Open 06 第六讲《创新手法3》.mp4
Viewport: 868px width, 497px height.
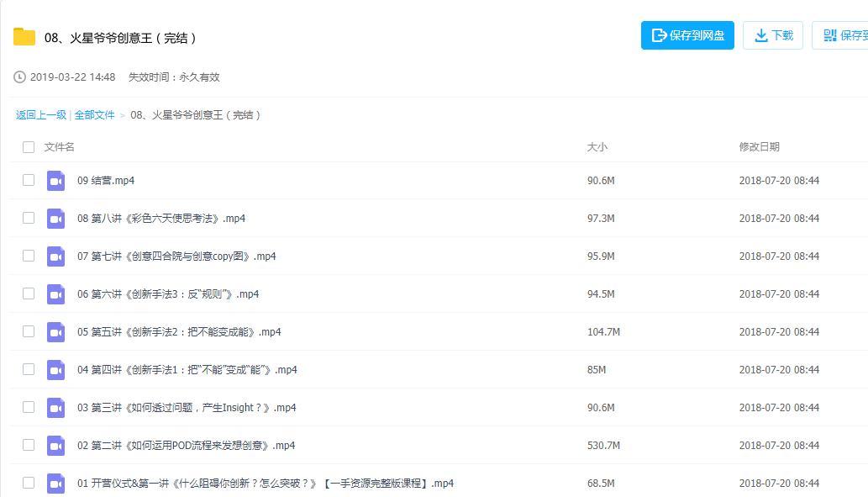point(168,294)
